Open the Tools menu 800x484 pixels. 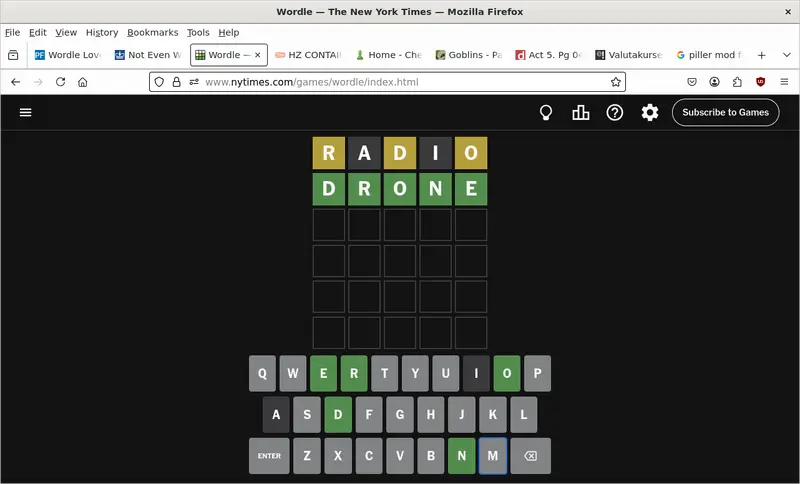[x=198, y=32]
